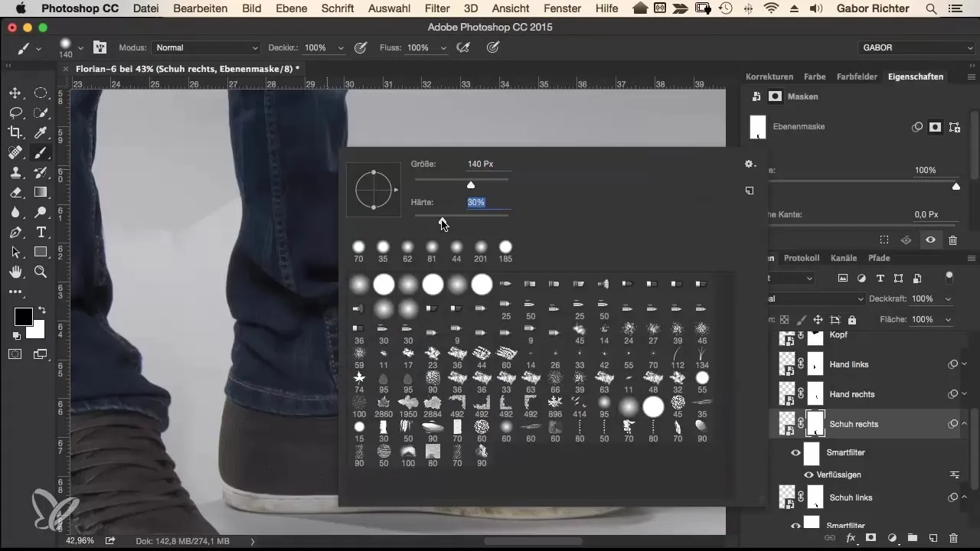The image size is (980, 551).
Task: Select the Healing Brush tool
Action: [15, 153]
